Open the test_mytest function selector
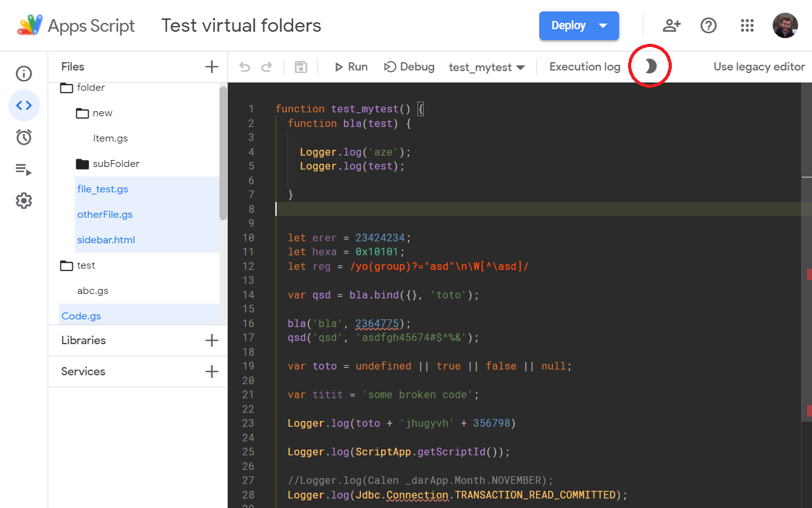The width and height of the screenshot is (812, 508). (x=487, y=66)
